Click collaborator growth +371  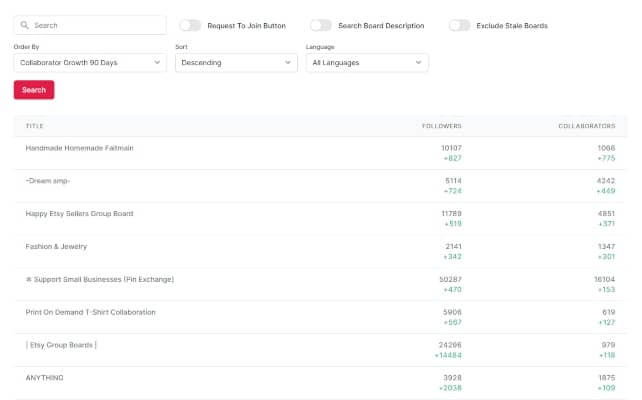(x=606, y=224)
